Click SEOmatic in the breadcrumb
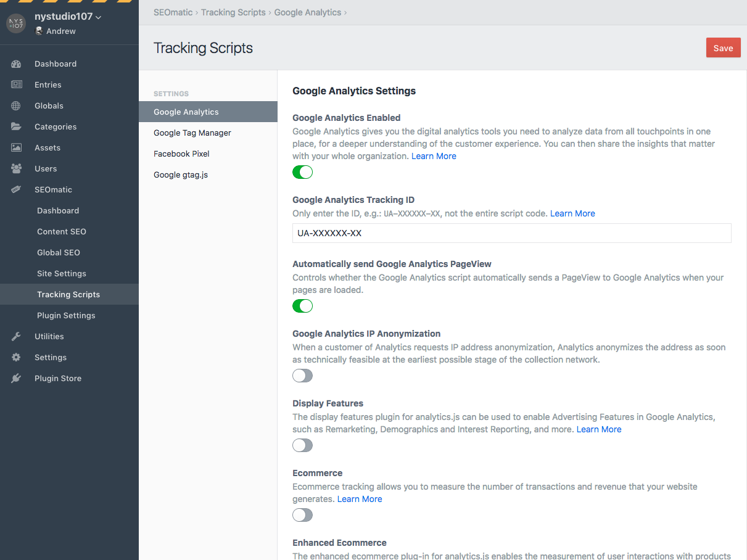 coord(173,12)
